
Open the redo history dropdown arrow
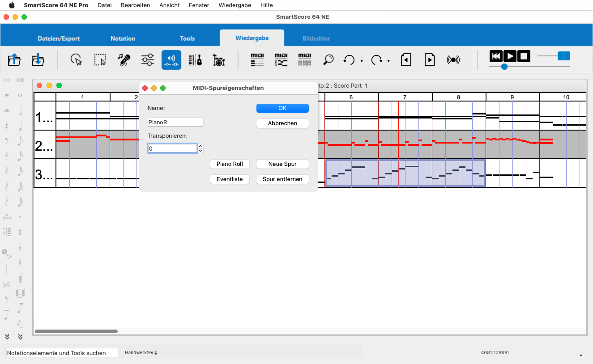(388, 61)
